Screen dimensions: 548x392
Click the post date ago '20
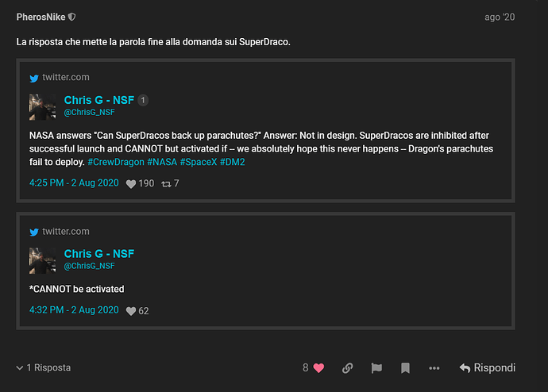click(499, 17)
